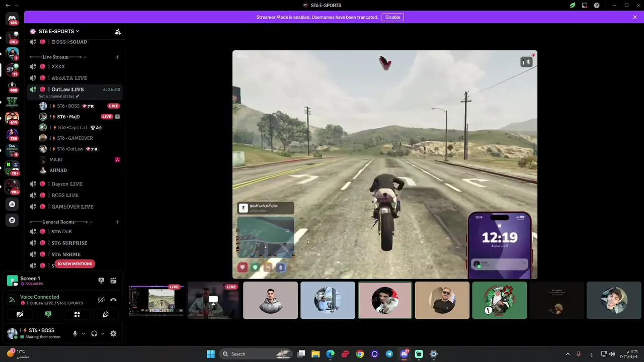The height and width of the screenshot is (362, 644).
Task: Dismiss the Streamer Mode purple banner
Action: [x=635, y=17]
